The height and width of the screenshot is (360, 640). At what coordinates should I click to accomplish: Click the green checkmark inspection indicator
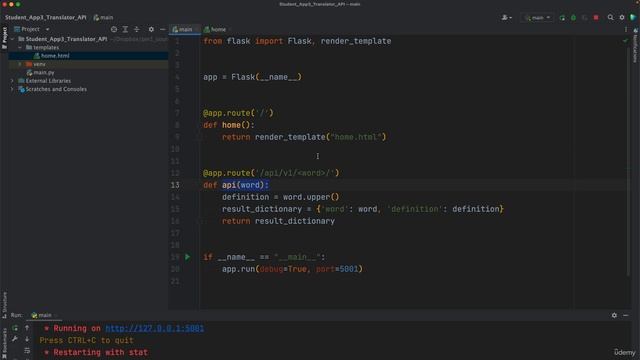[x=625, y=41]
